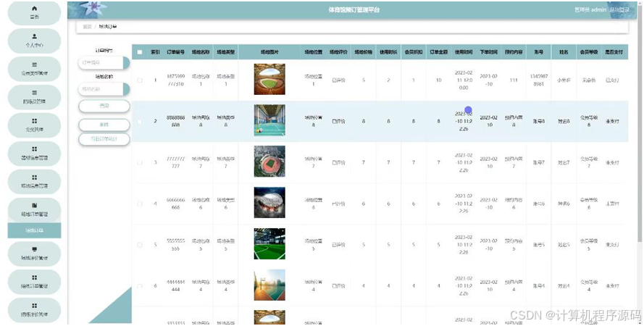Open the 器材信息管理 sidebar menu
The image size is (644, 326).
tap(35, 154)
